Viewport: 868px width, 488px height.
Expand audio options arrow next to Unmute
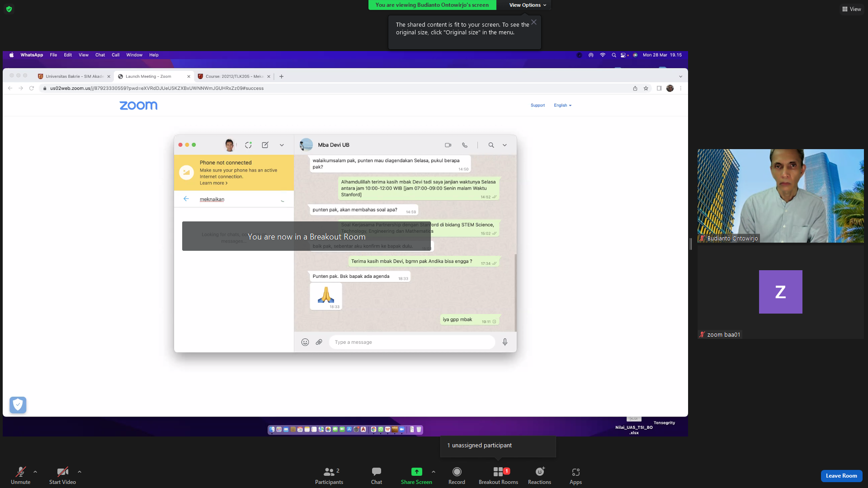point(35,472)
